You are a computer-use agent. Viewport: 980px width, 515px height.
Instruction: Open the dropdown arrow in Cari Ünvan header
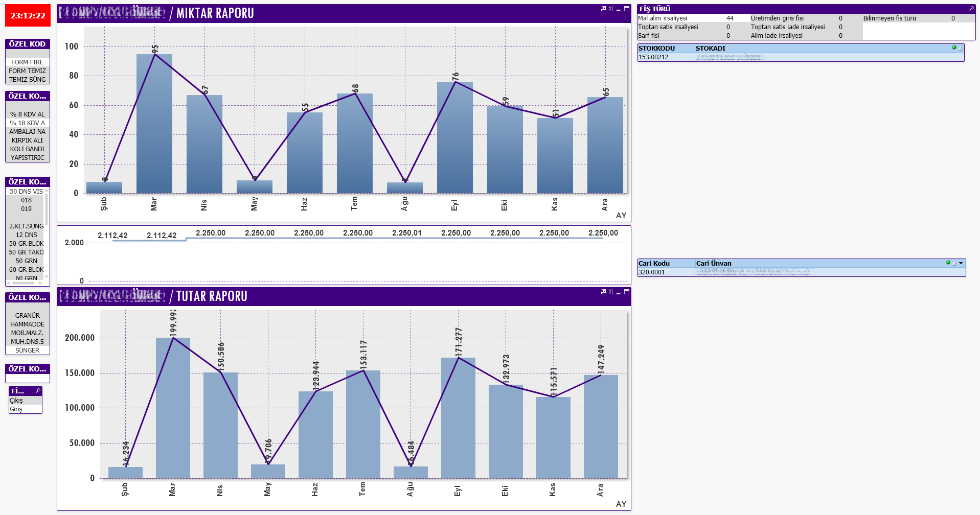point(961,263)
